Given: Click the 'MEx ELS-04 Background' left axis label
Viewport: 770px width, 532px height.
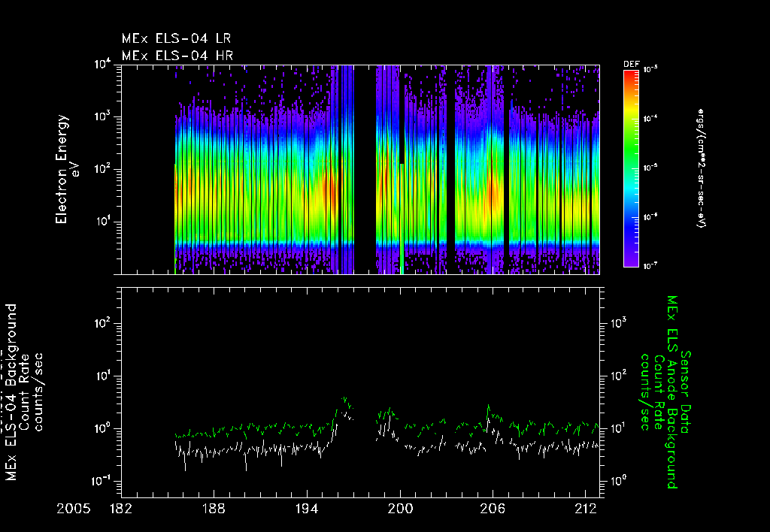Looking at the screenshot, I should [x=11, y=392].
